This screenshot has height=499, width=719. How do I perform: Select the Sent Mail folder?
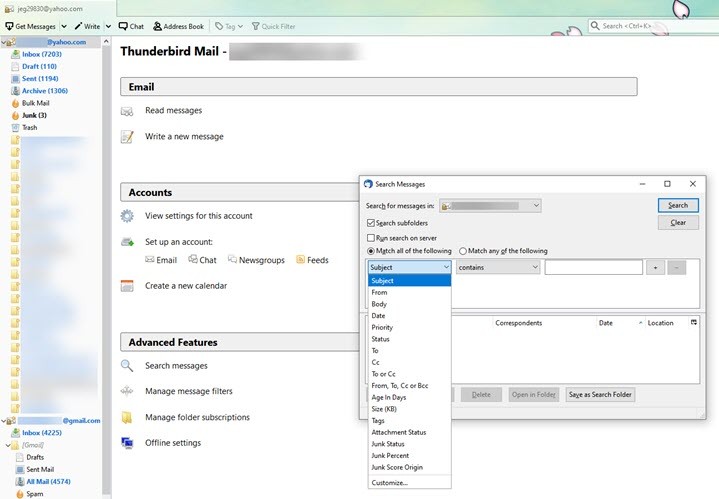click(40, 469)
